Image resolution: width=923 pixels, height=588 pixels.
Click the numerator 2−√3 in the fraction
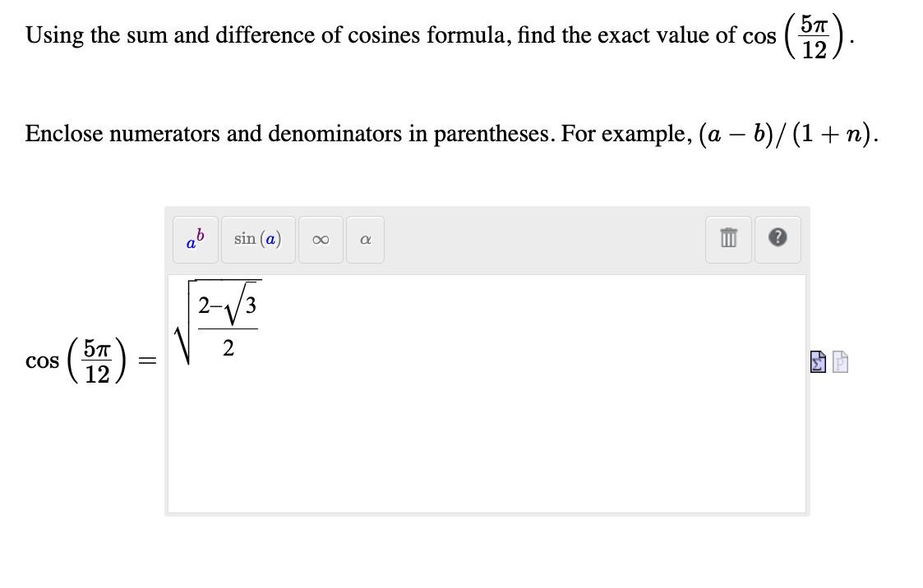pos(226,305)
